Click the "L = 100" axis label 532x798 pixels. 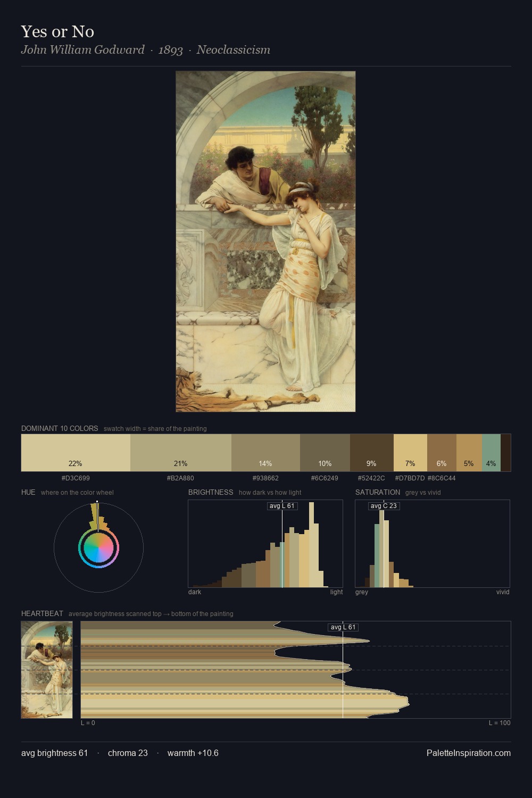(500, 723)
